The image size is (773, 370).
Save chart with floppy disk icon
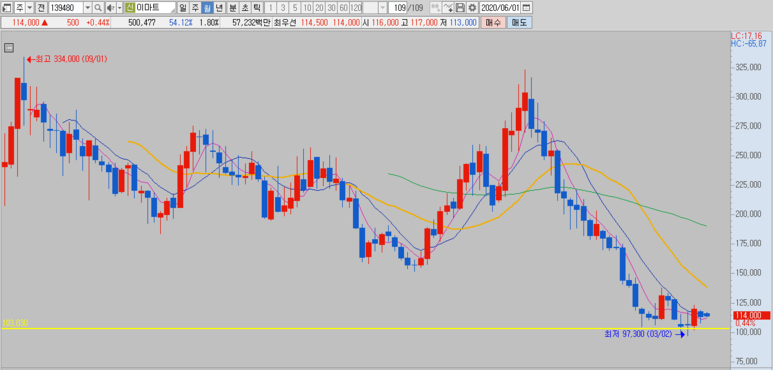[460, 7]
